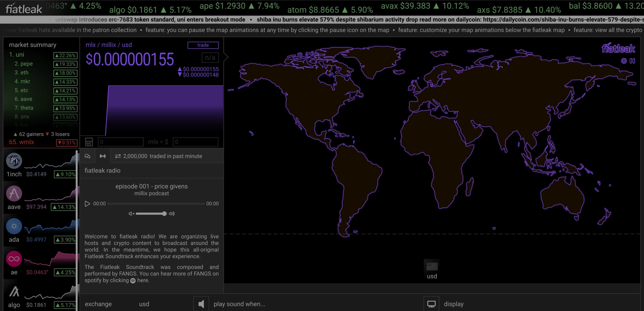Viewport: 644px width, 311px height.
Task: Focus the mlx amount input field
Action: tap(121, 142)
